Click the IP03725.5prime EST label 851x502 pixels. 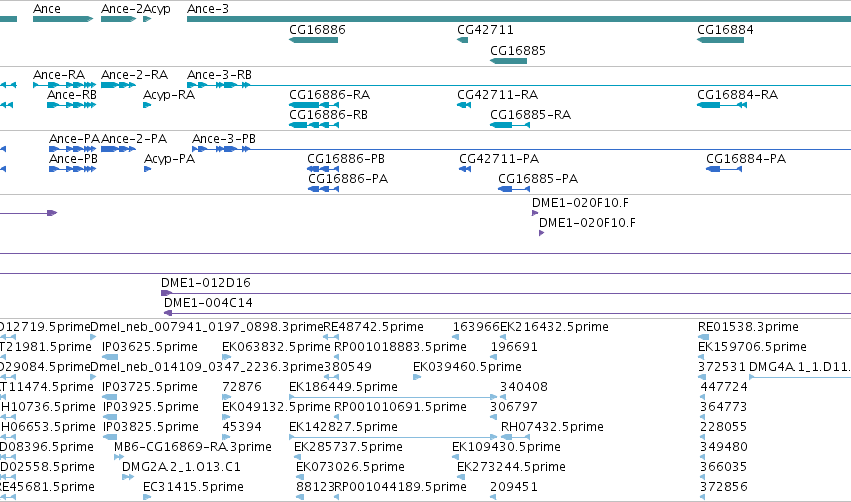(x=150, y=387)
